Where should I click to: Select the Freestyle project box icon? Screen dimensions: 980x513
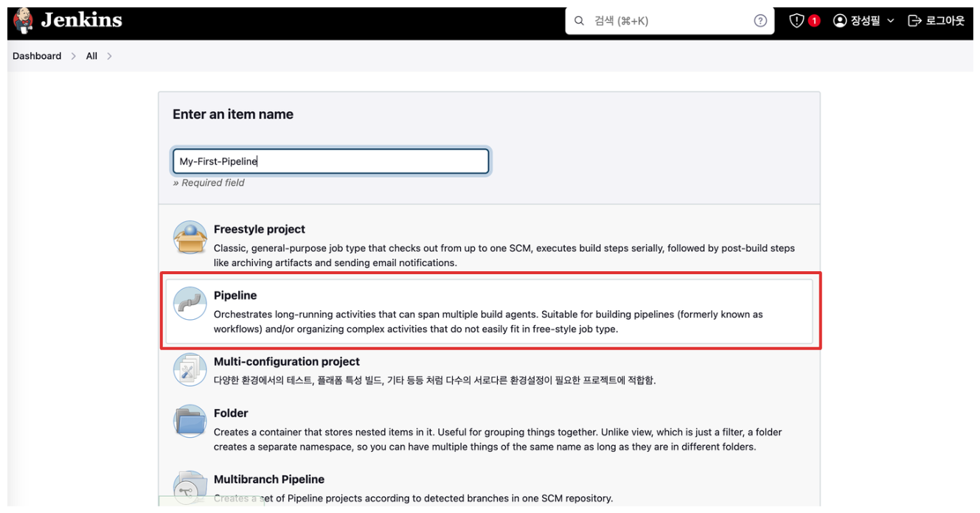pos(190,237)
